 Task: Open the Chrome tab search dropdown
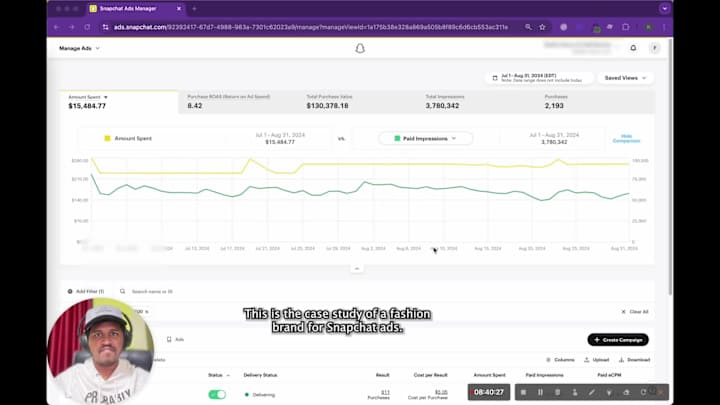point(664,8)
